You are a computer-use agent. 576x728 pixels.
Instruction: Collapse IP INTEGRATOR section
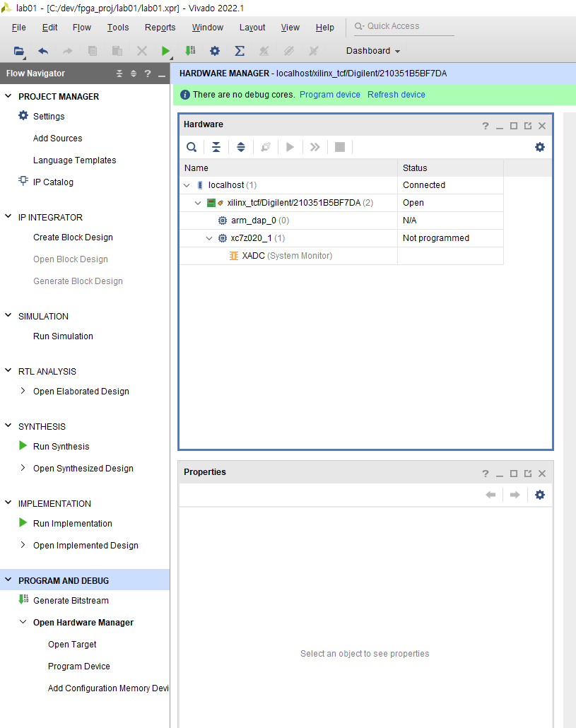8,216
